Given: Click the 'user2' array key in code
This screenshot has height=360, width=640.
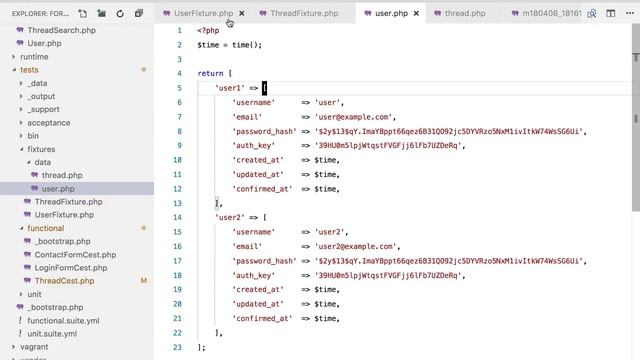Looking at the screenshot, I should pyautogui.click(x=230, y=218).
